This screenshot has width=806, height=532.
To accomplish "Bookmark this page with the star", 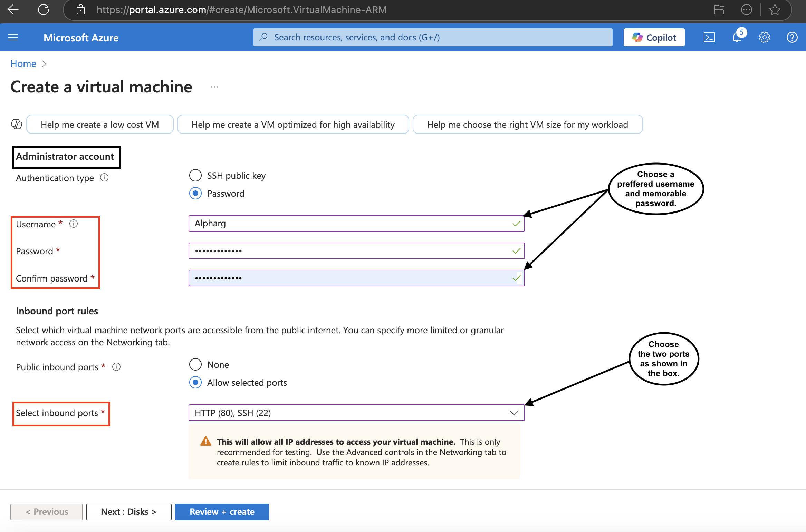I will tap(775, 10).
